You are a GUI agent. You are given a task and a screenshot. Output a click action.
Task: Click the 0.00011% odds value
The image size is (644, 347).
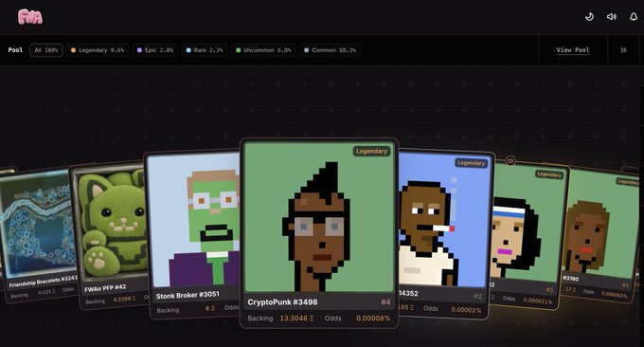538,301
